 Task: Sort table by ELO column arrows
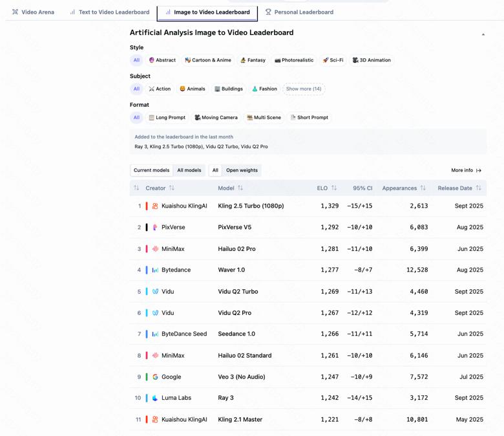coord(334,188)
